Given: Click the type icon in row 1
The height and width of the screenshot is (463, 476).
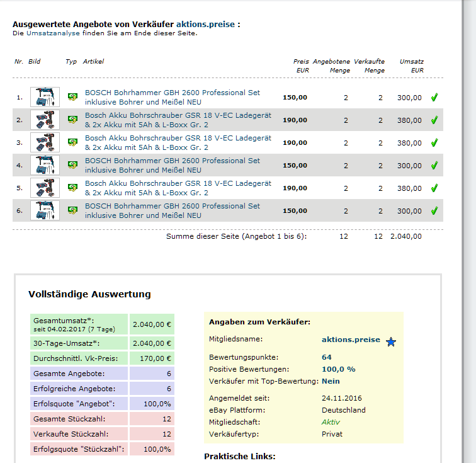Looking at the screenshot, I should [x=72, y=98].
